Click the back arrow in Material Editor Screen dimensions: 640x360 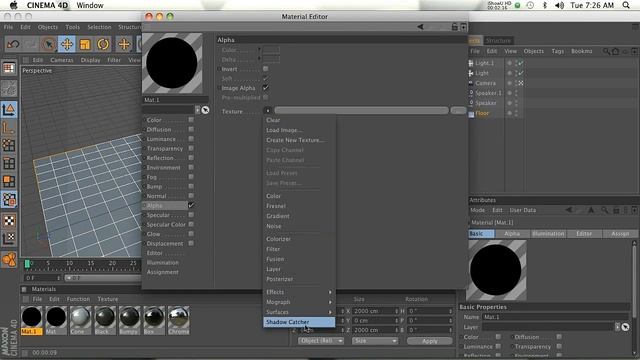pos(420,27)
